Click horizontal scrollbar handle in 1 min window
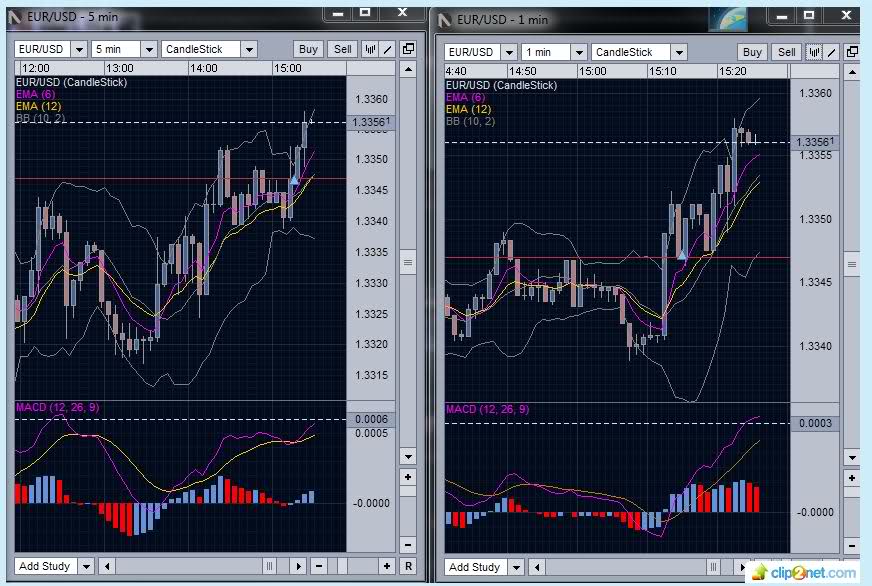Image resolution: width=872 pixels, height=586 pixels. click(x=714, y=567)
